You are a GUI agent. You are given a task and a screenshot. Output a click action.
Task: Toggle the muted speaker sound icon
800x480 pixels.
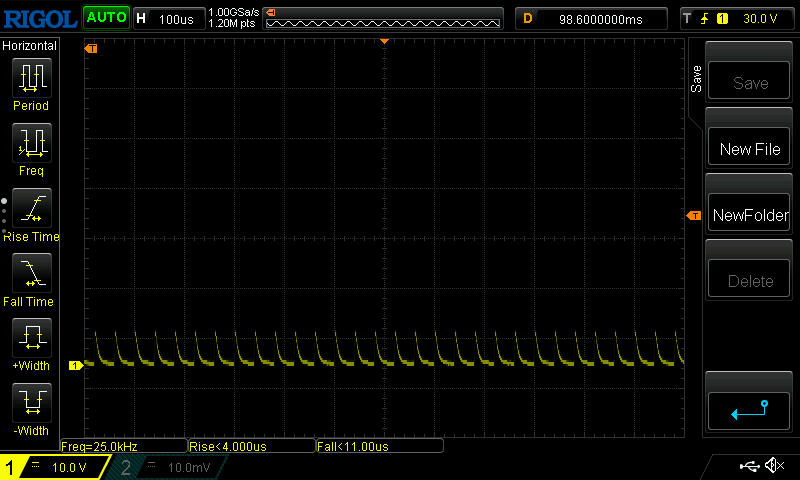774,465
